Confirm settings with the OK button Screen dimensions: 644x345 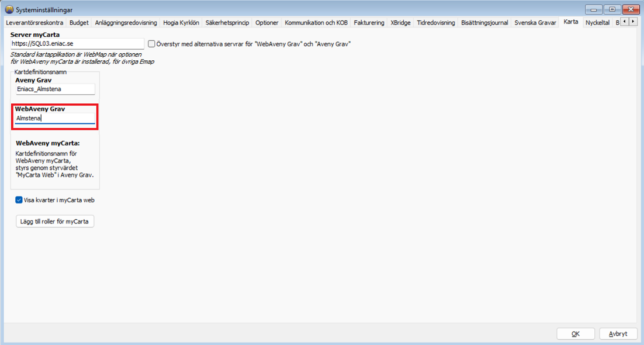pos(576,334)
